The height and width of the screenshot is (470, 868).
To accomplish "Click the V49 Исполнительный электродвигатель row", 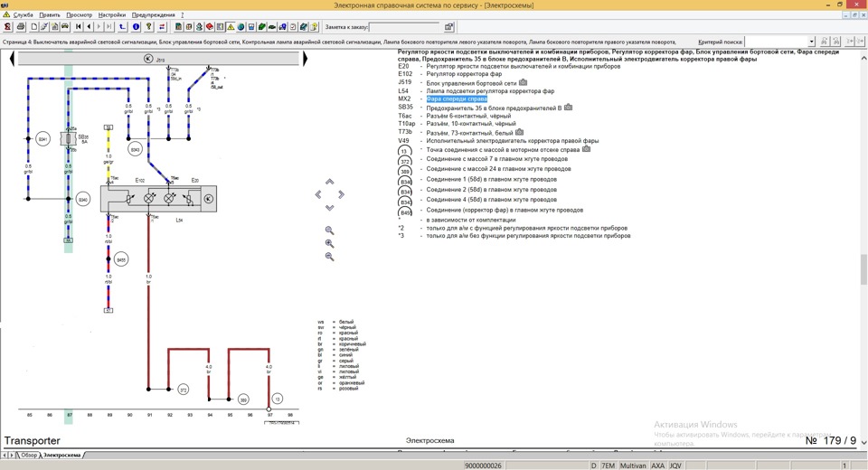I will point(498,141).
